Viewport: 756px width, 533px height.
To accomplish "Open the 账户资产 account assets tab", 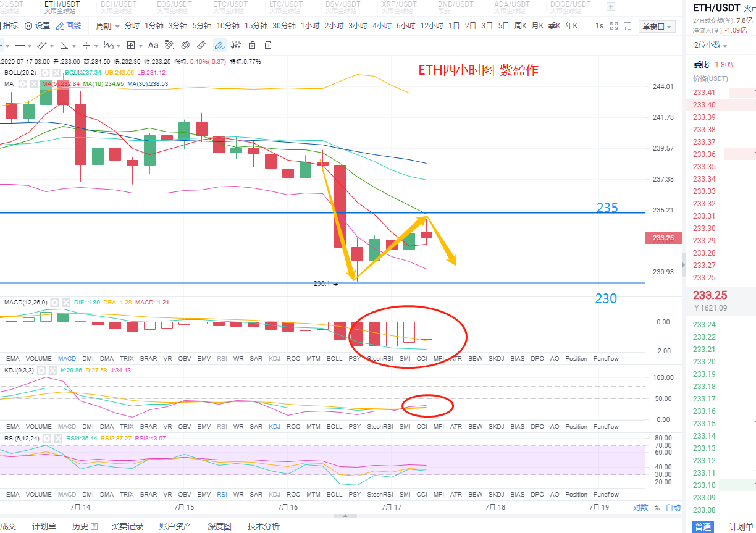I will pyautogui.click(x=175, y=526).
